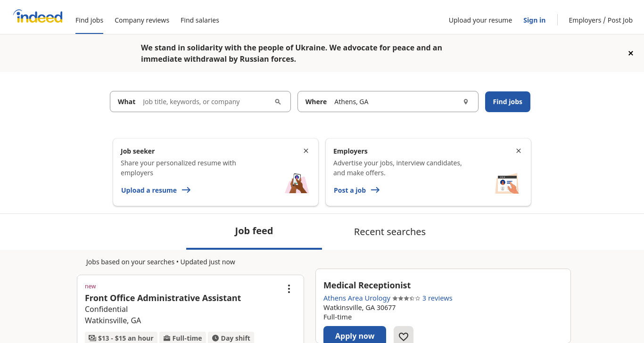Open Find salaries page
The width and height of the screenshot is (644, 343).
tap(200, 20)
